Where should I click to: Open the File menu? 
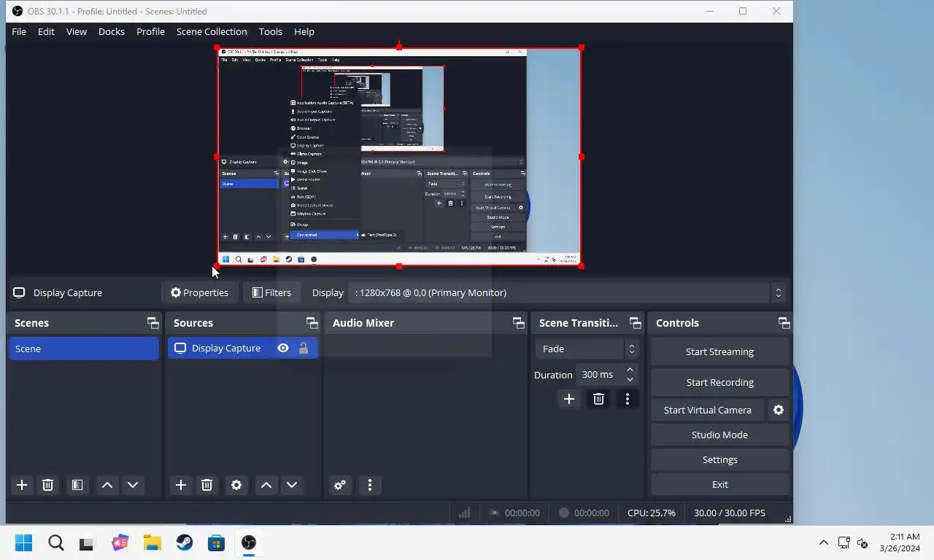point(19,31)
